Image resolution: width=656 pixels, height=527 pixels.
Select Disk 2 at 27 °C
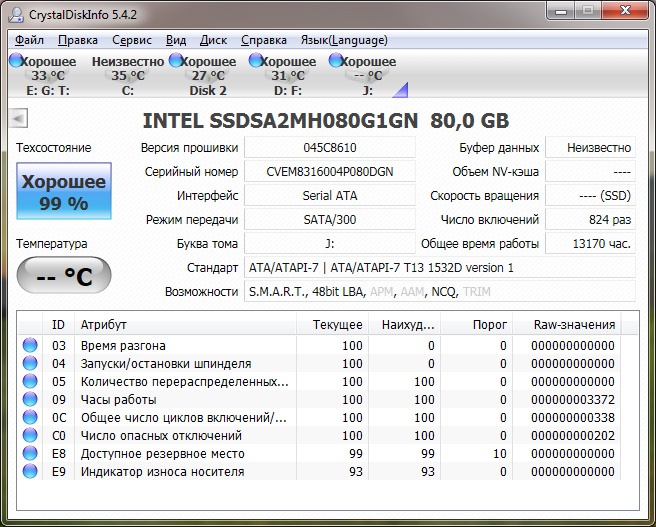(208, 75)
